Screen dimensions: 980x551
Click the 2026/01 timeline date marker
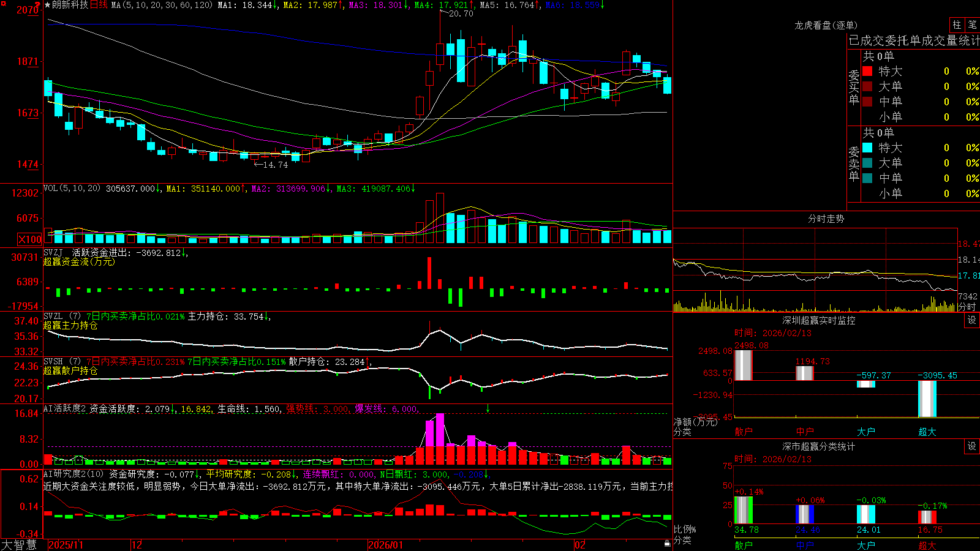tap(386, 545)
